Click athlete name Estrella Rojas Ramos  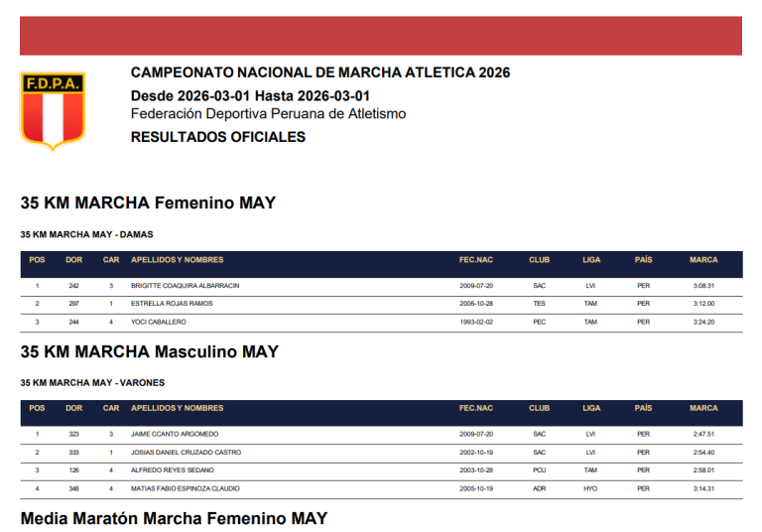(172, 304)
